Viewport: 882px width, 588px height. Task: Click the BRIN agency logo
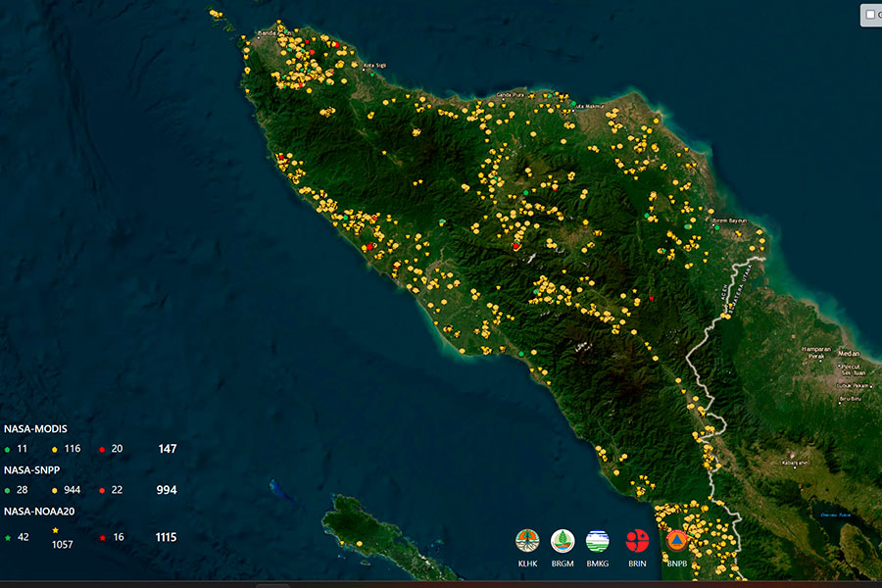[637, 540]
